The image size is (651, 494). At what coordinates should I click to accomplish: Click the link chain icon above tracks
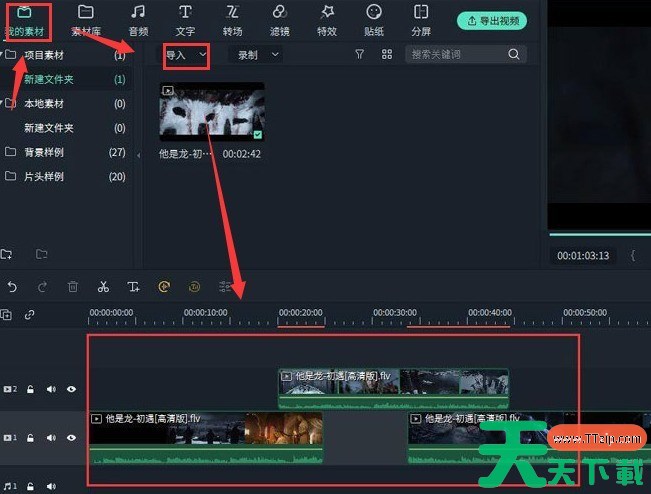pyautogui.click(x=30, y=315)
